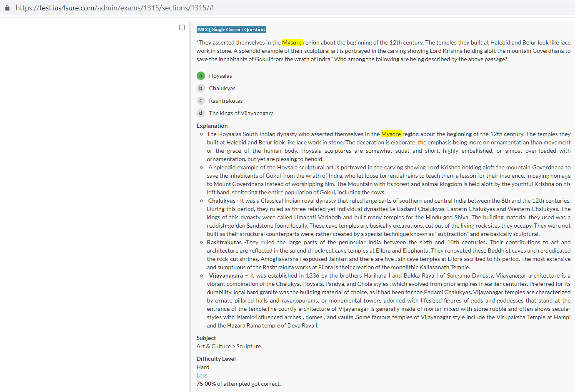
Task: Click the 75.00% attempted correct statistic
Action: (x=238, y=384)
